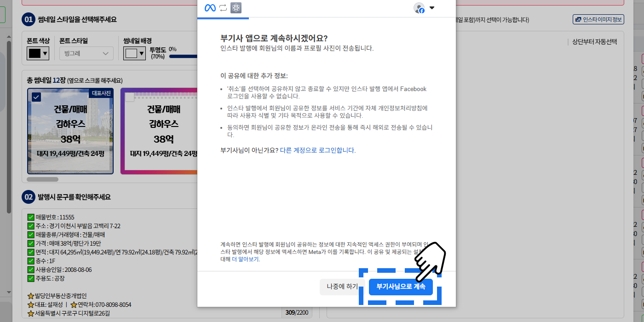644x322 pixels.
Task: Adjust the 투명도 transparency slider
Action: [x=183, y=57]
